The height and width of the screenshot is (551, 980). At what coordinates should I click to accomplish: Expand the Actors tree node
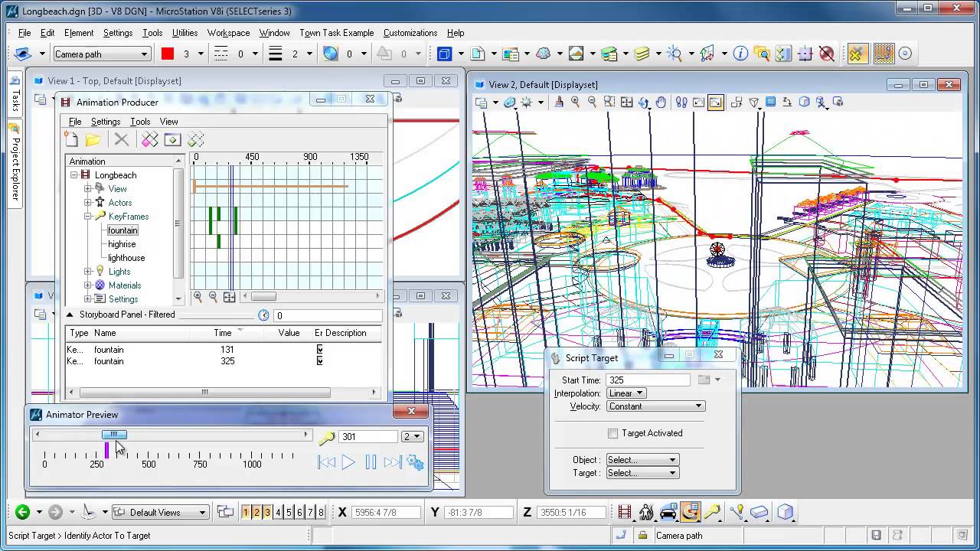[x=87, y=203]
